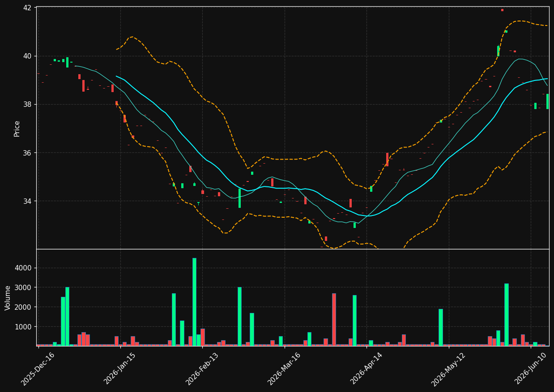Screen dimensions: 554x392
Task: Select the 34 price tick label
Action: [27, 201]
